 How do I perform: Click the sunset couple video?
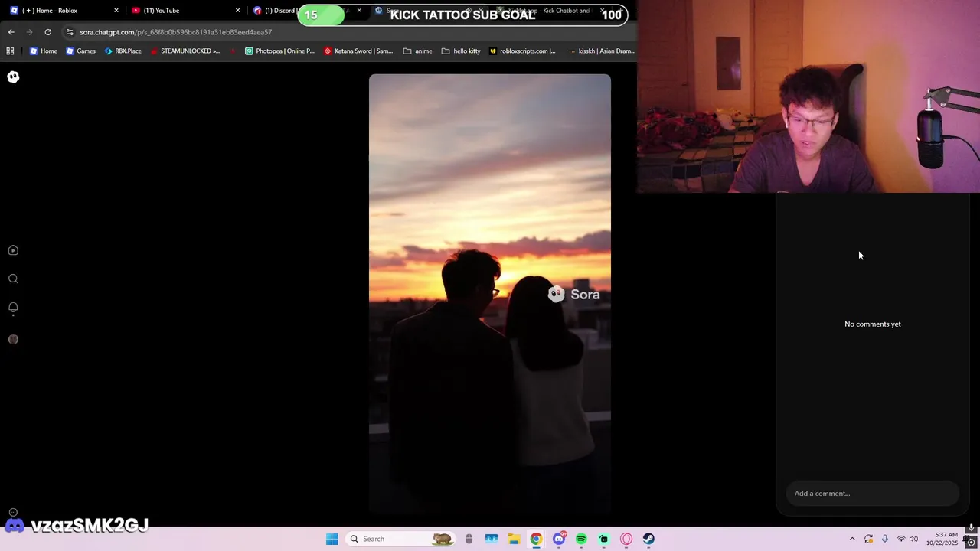point(490,294)
